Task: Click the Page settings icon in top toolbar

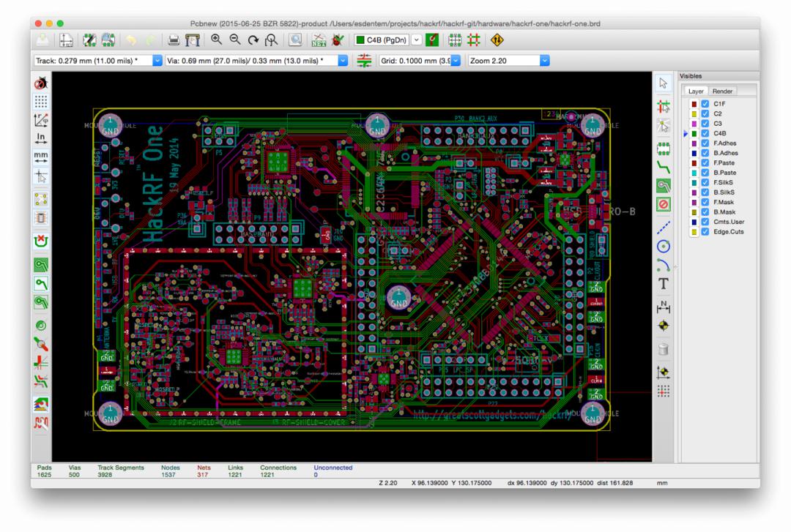Action: pyautogui.click(x=66, y=40)
